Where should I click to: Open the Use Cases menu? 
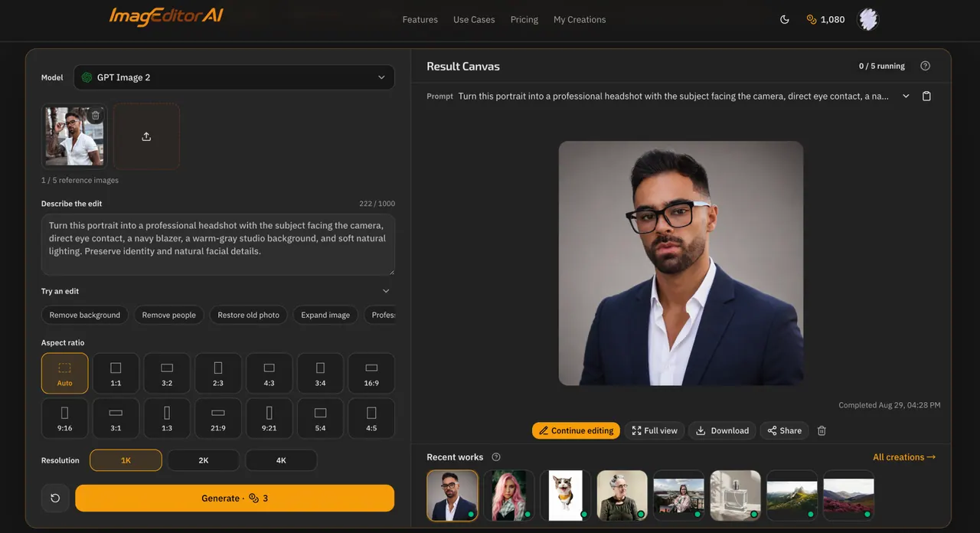tap(474, 20)
